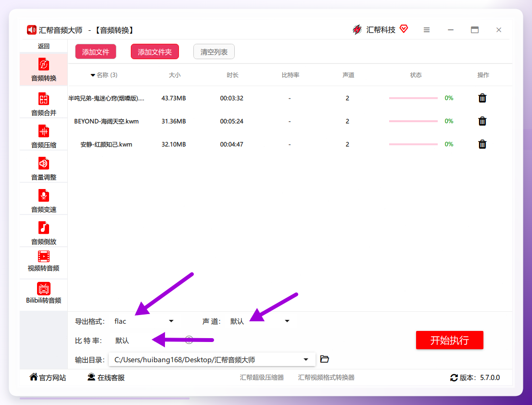Go back using the 返回 tab

(44, 46)
